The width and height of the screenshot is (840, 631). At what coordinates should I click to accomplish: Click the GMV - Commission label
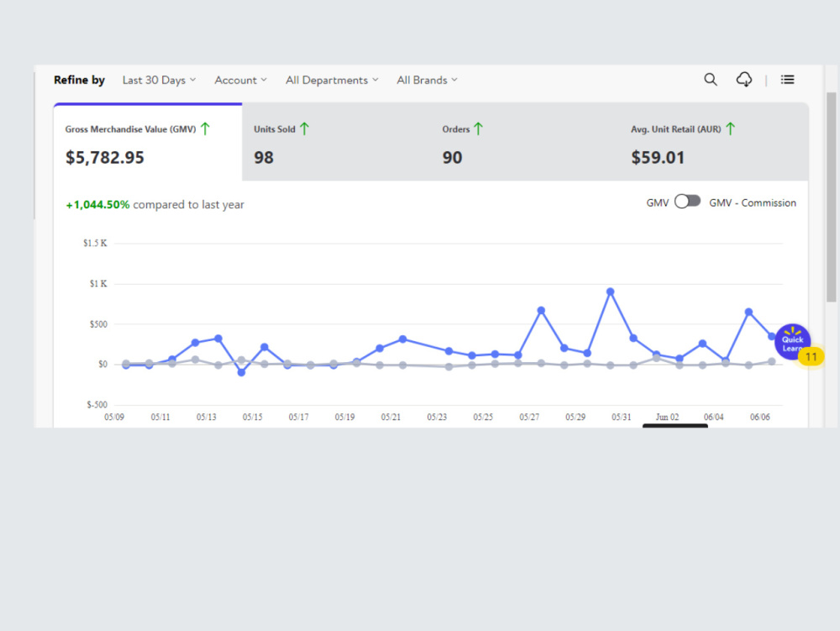point(753,203)
